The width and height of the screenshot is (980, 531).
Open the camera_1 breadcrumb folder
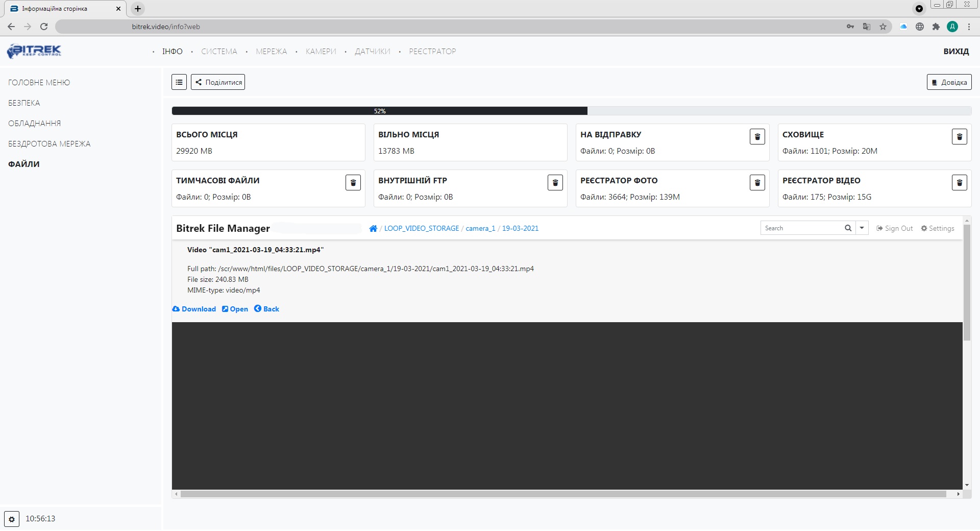coord(480,229)
